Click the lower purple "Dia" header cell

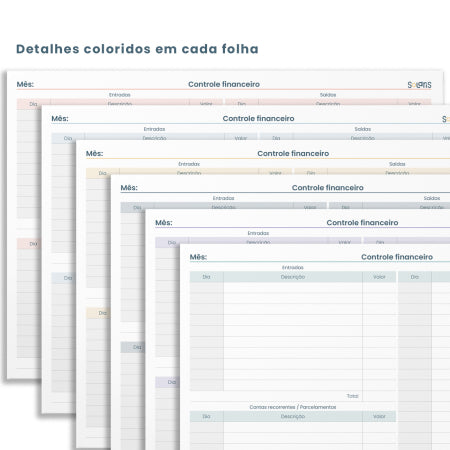point(167,382)
